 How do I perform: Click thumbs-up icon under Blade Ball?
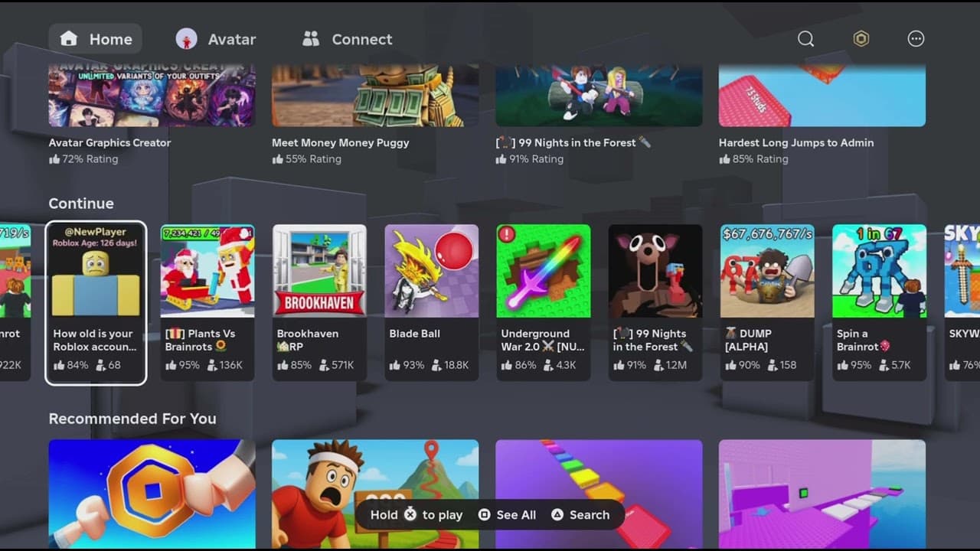pos(394,365)
